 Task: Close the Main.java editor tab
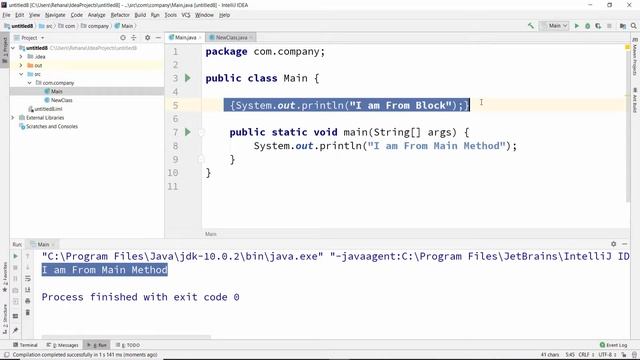click(200, 38)
